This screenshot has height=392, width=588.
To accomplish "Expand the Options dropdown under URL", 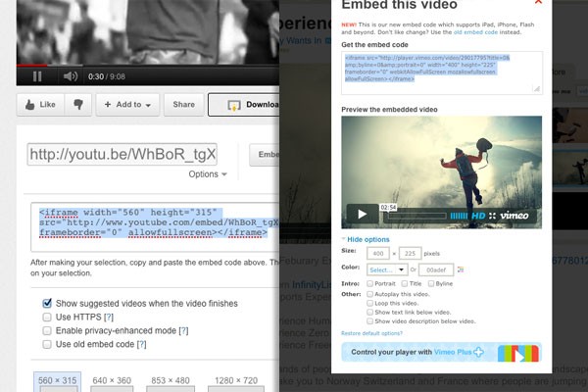I will [x=208, y=174].
